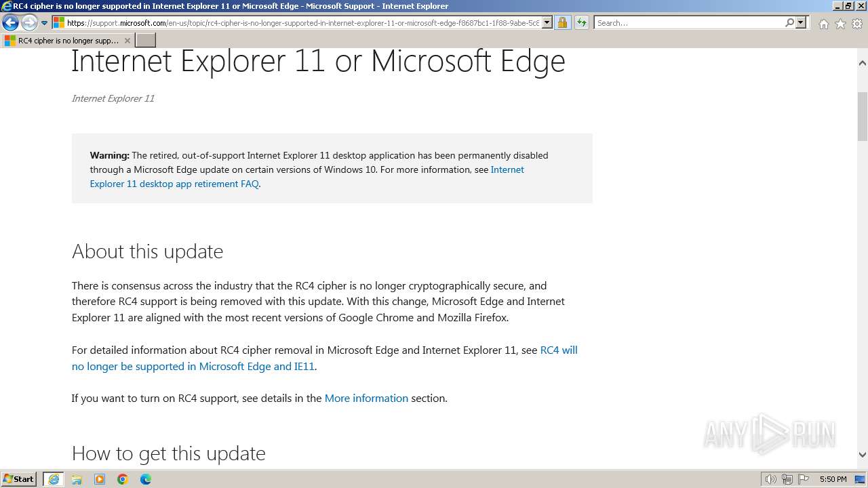
Task: Go forward with the Forward arrow button
Action: click(29, 22)
